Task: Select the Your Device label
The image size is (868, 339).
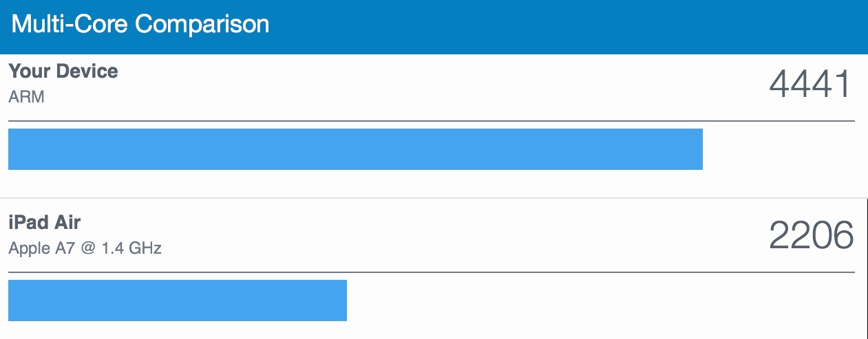Action: click(63, 72)
